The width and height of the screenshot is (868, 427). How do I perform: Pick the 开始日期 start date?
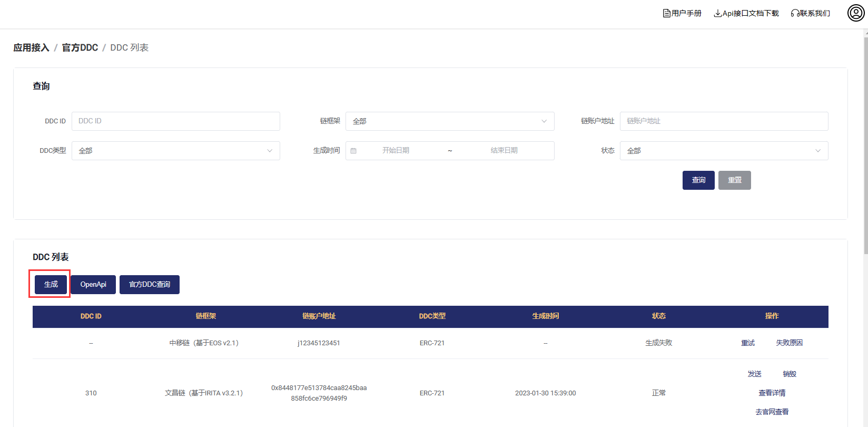(x=396, y=151)
